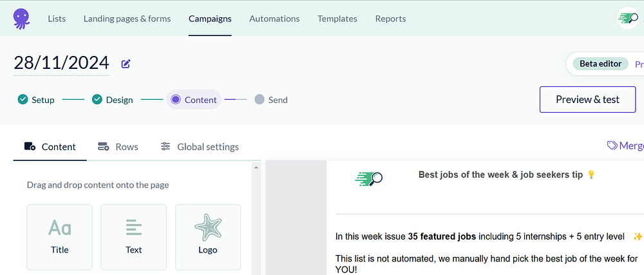Toggle the Beta editor option
Image resolution: width=644 pixels, height=275 pixels.
click(600, 64)
